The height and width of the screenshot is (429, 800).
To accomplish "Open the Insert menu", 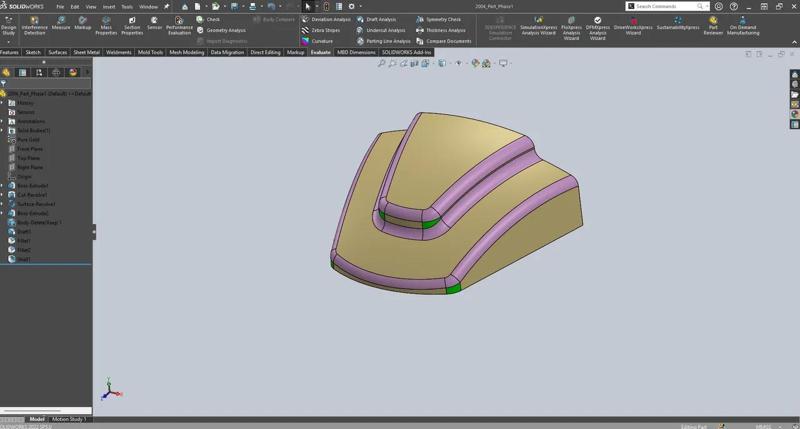I will (109, 6).
